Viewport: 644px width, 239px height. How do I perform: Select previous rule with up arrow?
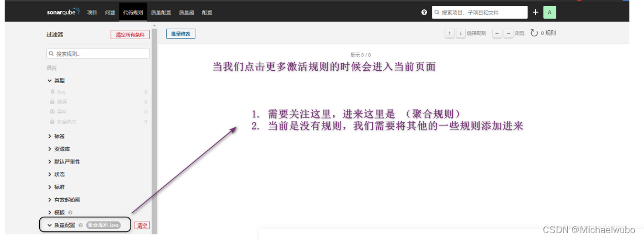tap(449, 33)
